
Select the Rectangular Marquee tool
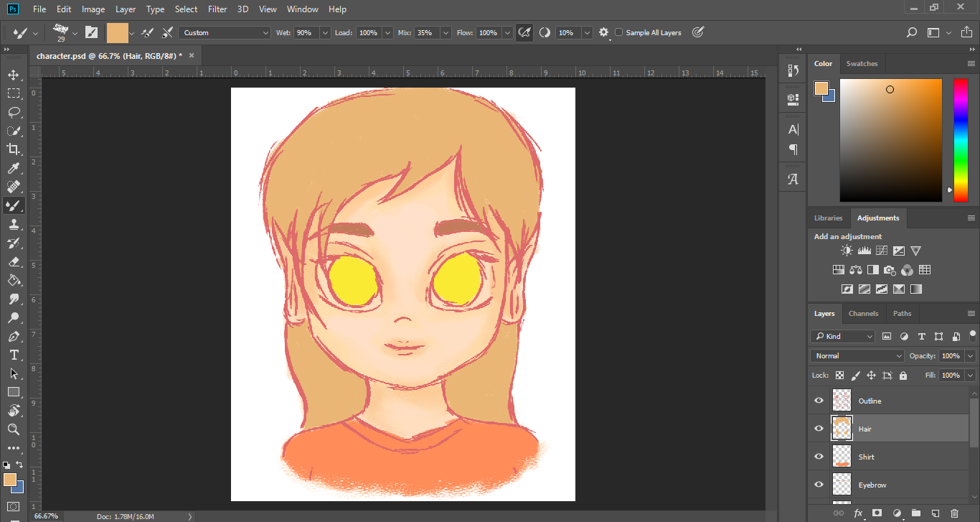point(14,93)
